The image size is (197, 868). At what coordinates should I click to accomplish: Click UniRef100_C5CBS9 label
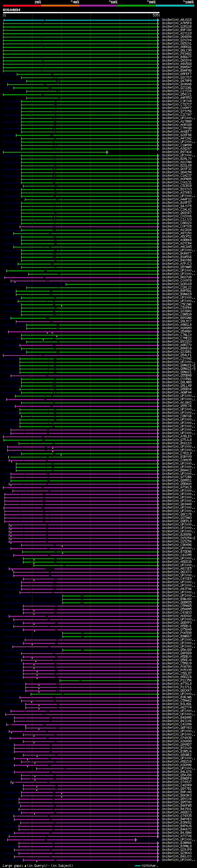(x=177, y=186)
